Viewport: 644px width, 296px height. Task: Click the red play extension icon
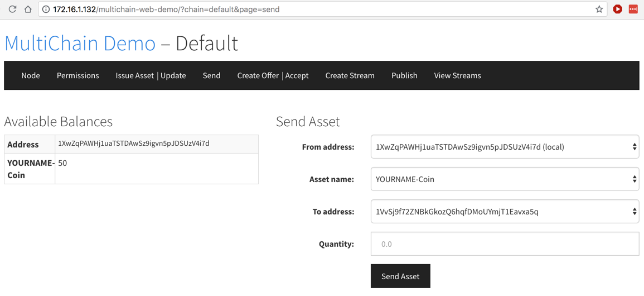(x=617, y=9)
